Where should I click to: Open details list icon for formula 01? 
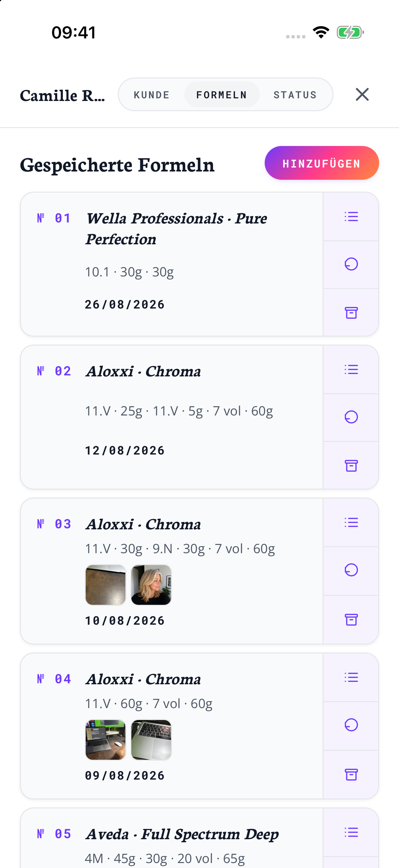pyautogui.click(x=351, y=216)
